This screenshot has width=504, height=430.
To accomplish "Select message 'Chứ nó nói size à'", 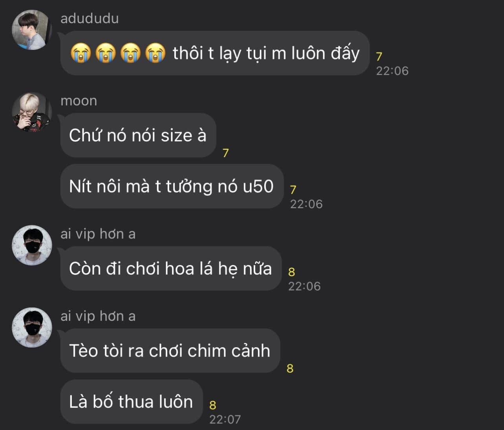I will [138, 135].
